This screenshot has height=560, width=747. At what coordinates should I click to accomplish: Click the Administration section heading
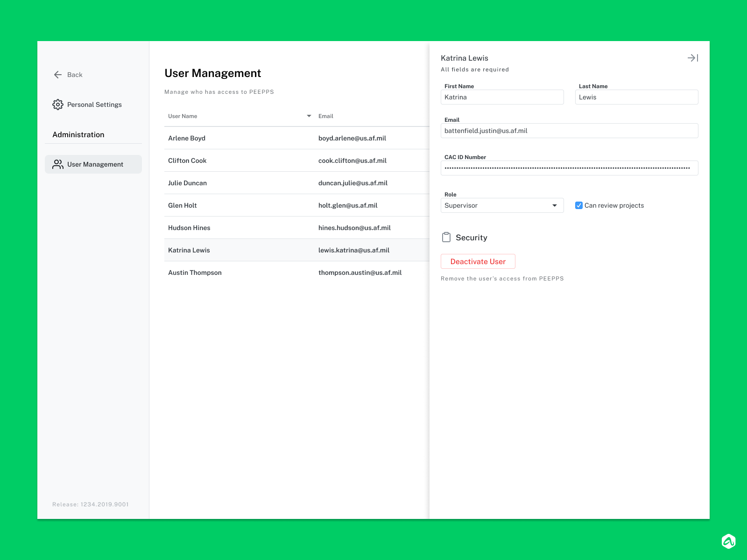click(x=78, y=134)
